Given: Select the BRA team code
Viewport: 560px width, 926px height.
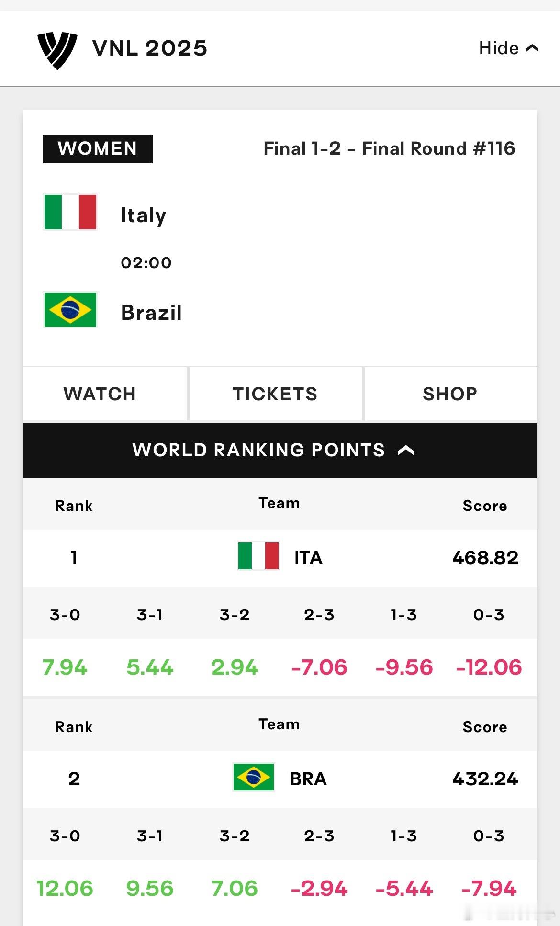Looking at the screenshot, I should coord(308,779).
